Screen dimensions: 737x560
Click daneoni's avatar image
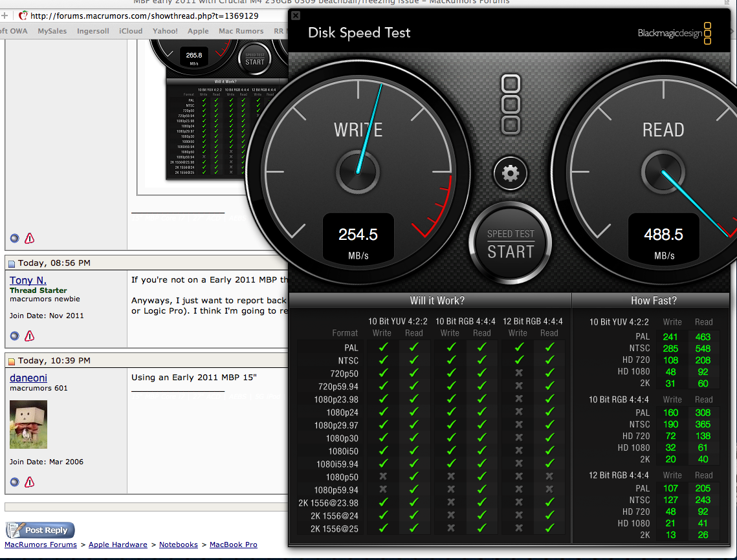[x=28, y=424]
